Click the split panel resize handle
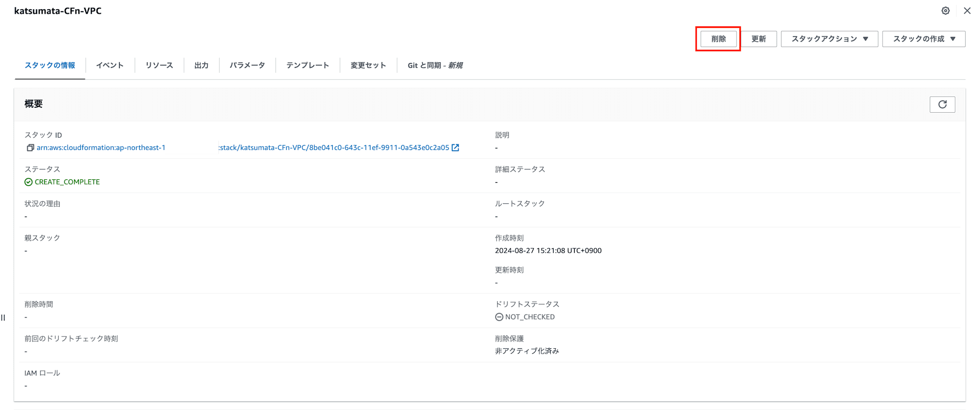The width and height of the screenshot is (980, 410). (3, 317)
